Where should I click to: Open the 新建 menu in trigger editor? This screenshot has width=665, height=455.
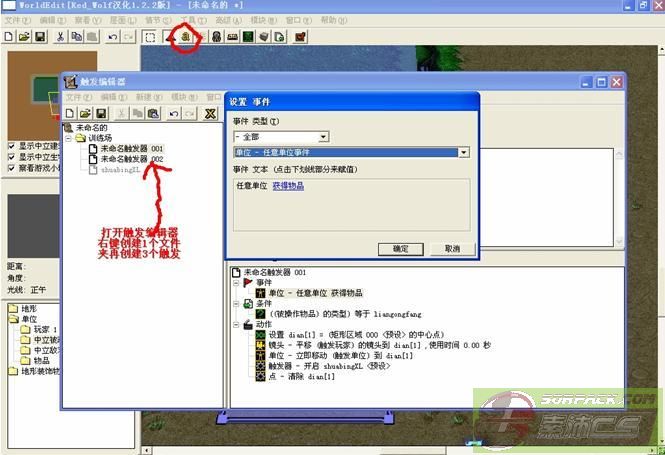click(x=143, y=97)
